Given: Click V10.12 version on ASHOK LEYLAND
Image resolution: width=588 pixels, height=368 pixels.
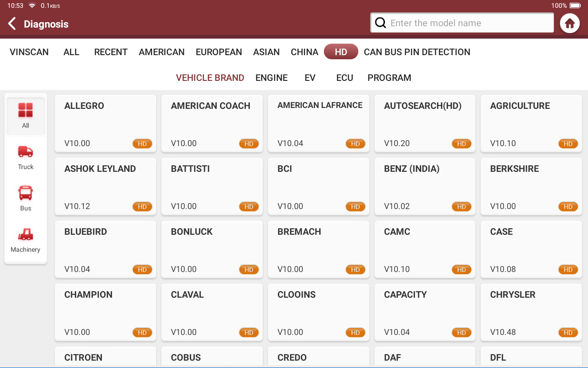Looking at the screenshot, I should [77, 206].
